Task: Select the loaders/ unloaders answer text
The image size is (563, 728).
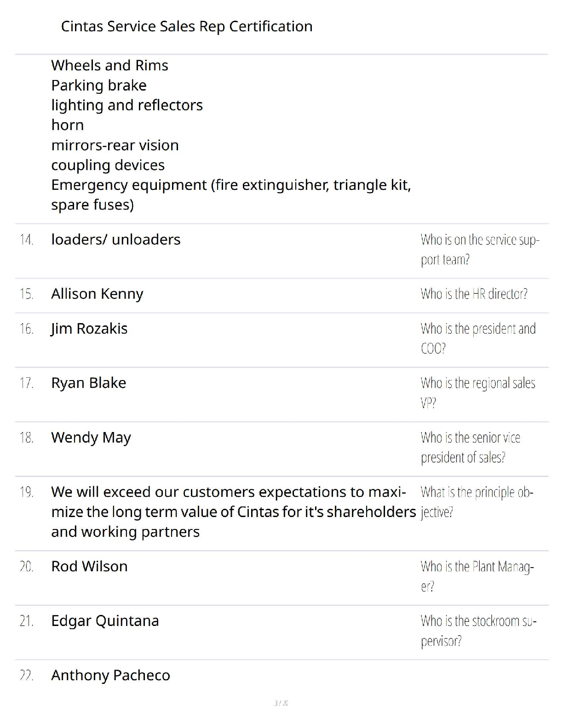Action: (116, 239)
